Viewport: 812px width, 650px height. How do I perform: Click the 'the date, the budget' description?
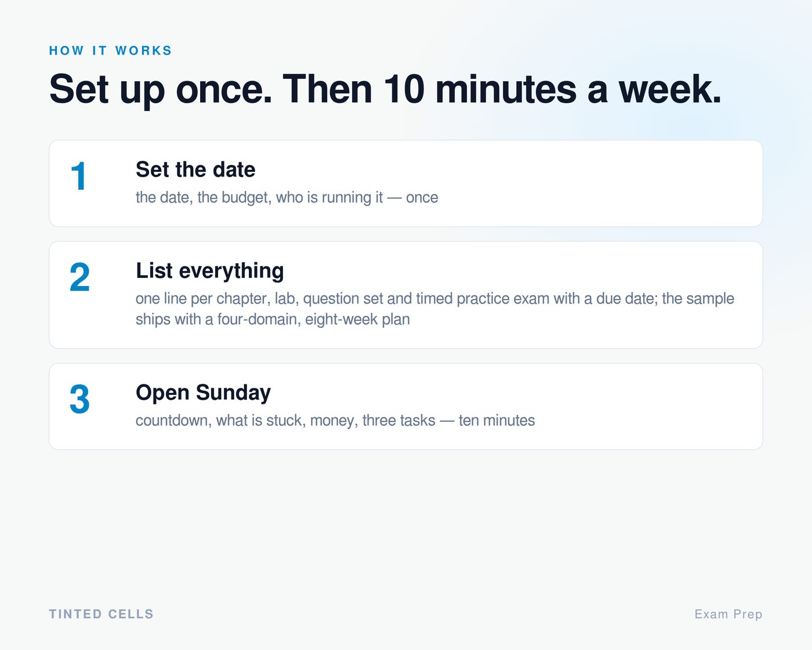click(287, 197)
